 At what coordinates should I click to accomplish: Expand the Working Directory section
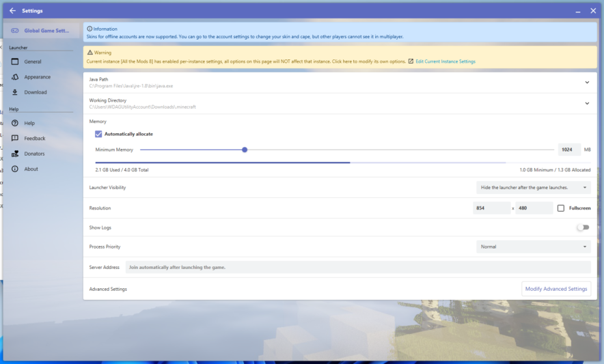coord(586,104)
